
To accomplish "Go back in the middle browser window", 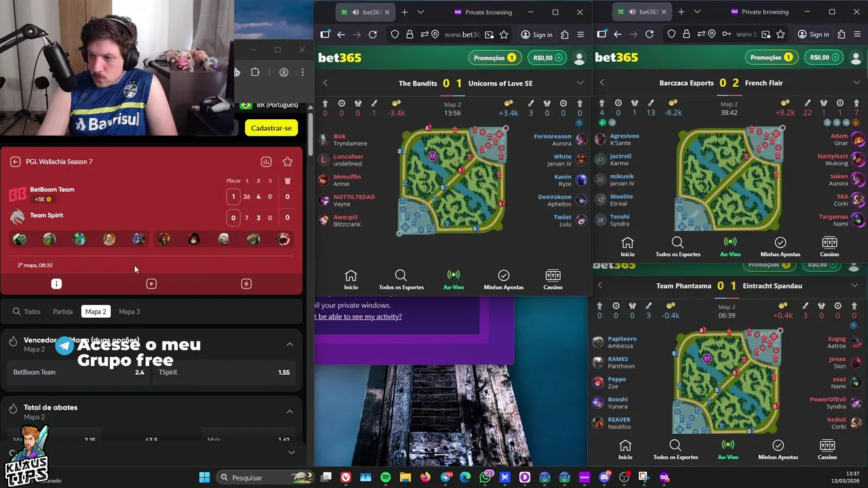I will coord(341,35).
